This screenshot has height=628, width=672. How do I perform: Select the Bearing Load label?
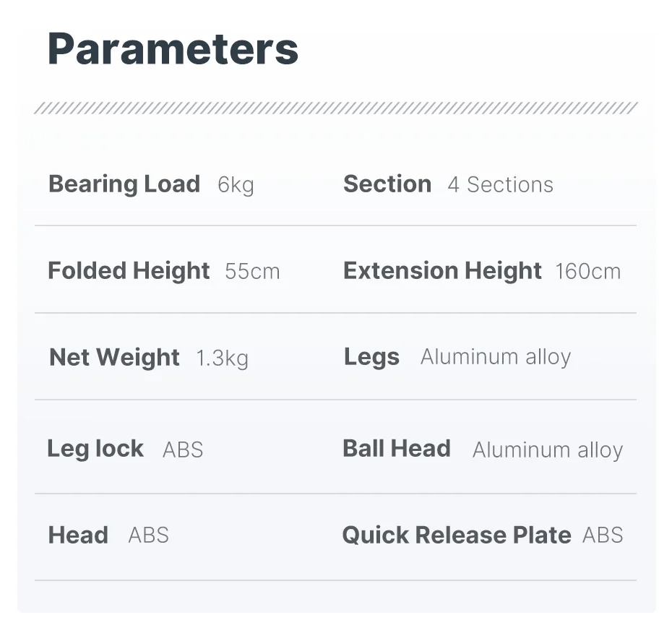coord(124,184)
